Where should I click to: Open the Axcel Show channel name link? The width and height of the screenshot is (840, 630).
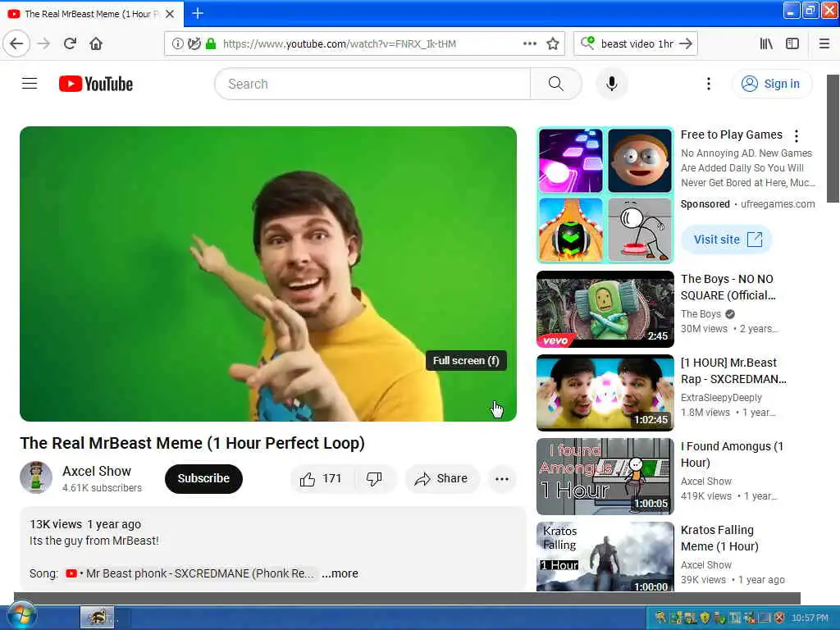coord(97,471)
